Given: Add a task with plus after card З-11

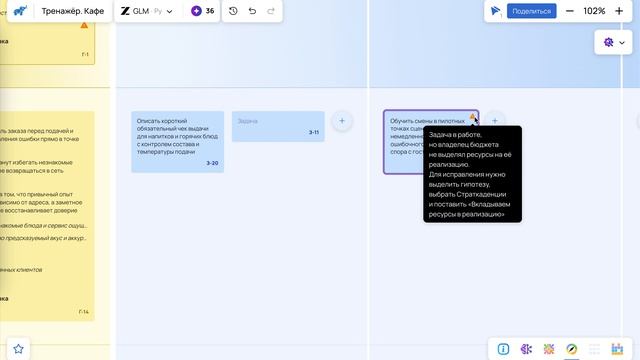Looking at the screenshot, I should [x=342, y=121].
